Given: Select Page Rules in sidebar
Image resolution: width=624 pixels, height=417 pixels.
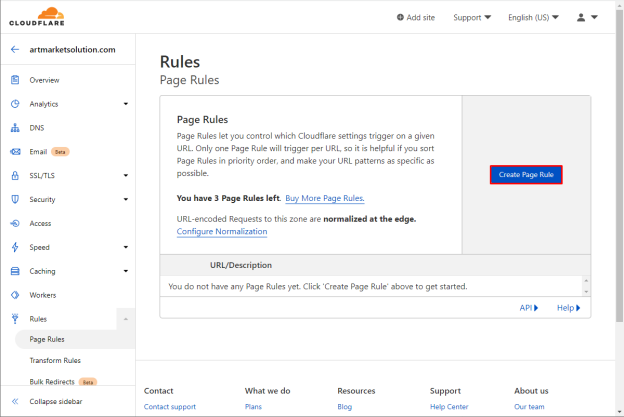Looking at the screenshot, I should tap(47, 339).
